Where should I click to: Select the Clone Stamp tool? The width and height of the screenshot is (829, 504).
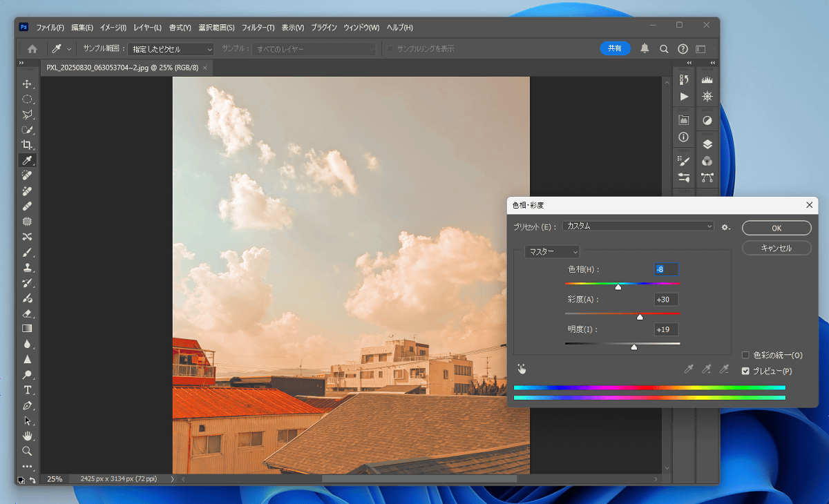pyautogui.click(x=28, y=267)
